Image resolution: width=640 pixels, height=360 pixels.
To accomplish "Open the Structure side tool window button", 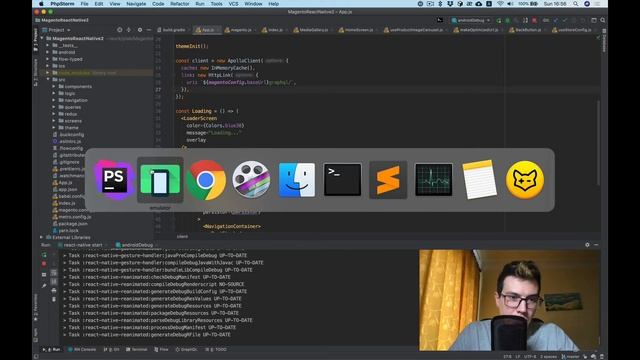I will click(36, 73).
